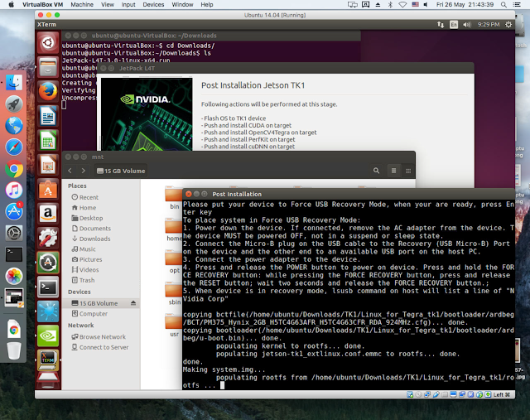Select Pictures in Places sidebar
Viewport: 530px width, 420px height.
click(x=86, y=259)
